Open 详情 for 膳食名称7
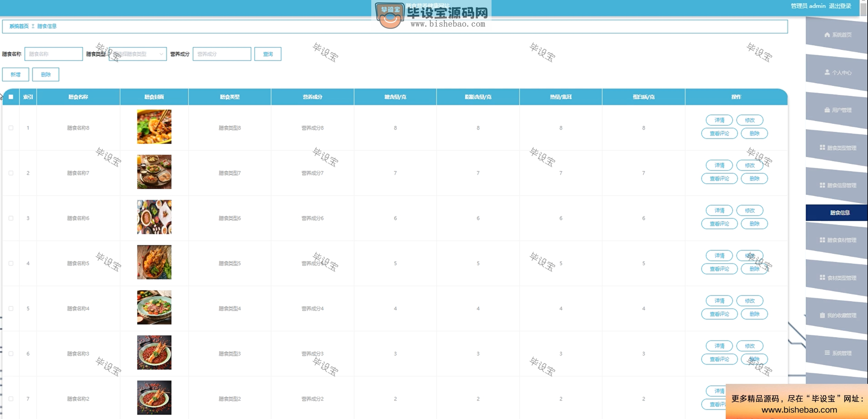The width and height of the screenshot is (868, 419). tap(719, 165)
